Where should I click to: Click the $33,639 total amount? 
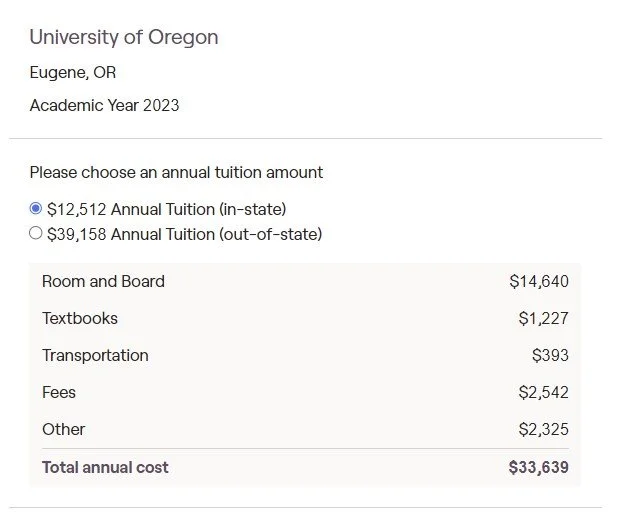click(538, 467)
